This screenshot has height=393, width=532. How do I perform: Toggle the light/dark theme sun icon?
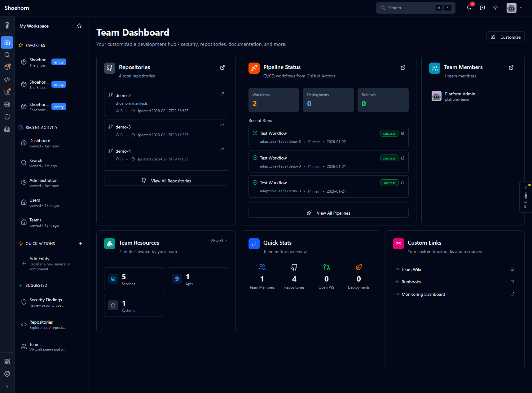(x=495, y=8)
